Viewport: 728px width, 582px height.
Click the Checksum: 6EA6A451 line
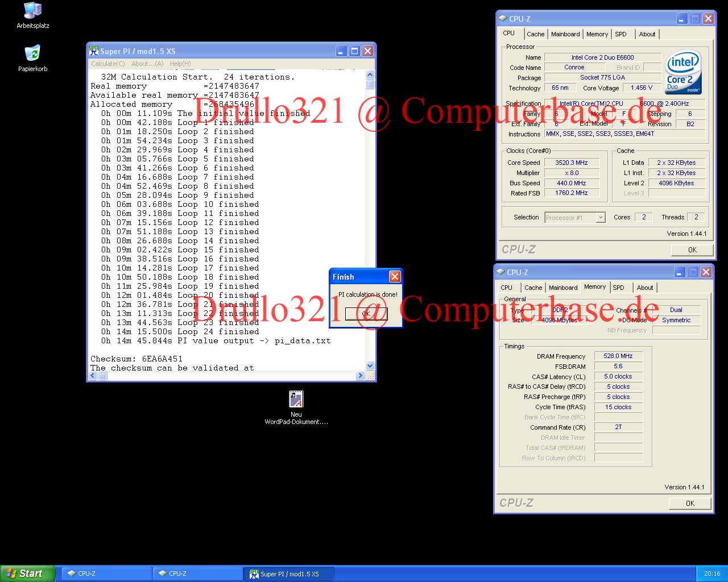coord(136,359)
